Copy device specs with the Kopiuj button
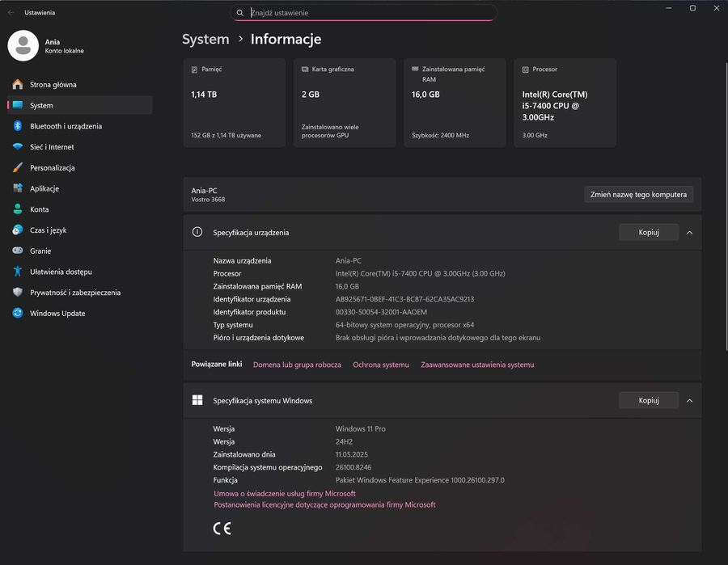This screenshot has height=565, width=728. [649, 232]
